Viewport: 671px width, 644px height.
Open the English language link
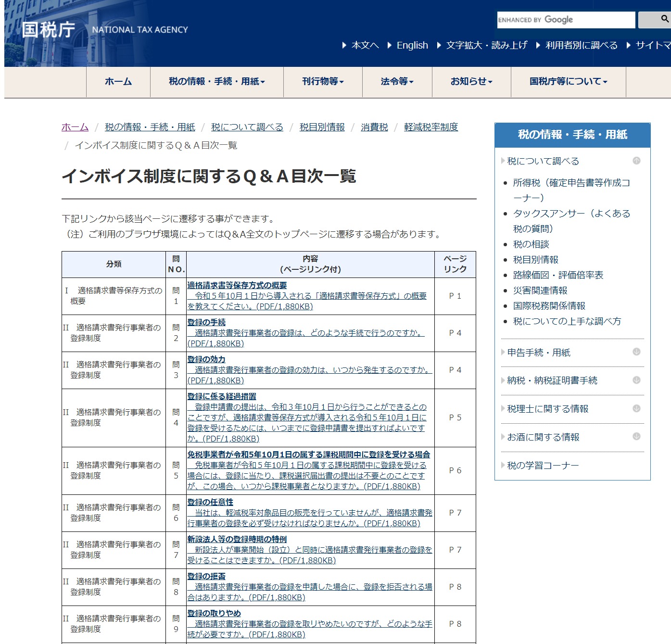pyautogui.click(x=412, y=45)
